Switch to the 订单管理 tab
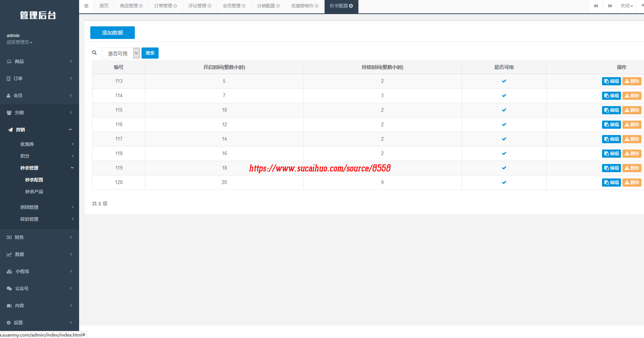This screenshot has width=644, height=338. [x=163, y=6]
